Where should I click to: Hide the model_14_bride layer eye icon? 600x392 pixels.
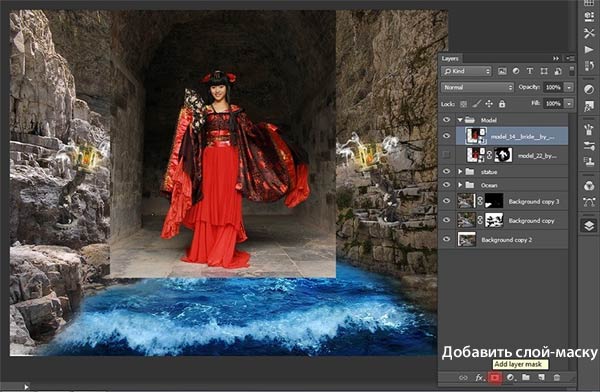coord(446,136)
